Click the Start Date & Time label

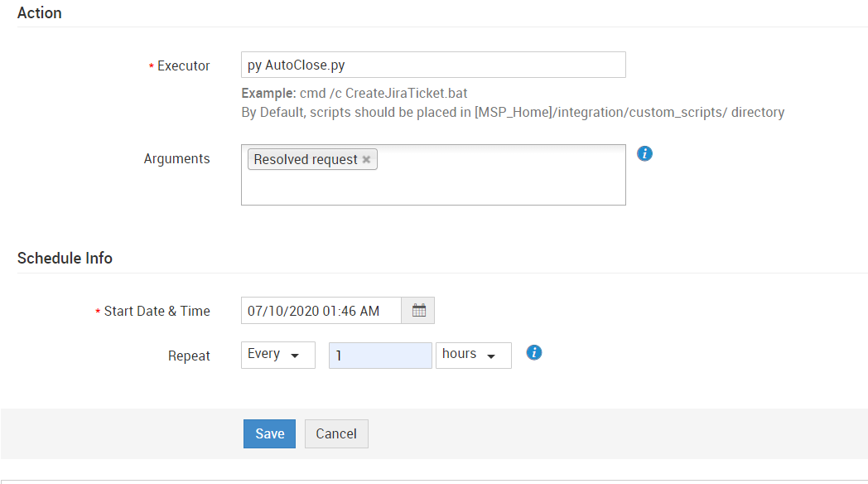pos(157,312)
